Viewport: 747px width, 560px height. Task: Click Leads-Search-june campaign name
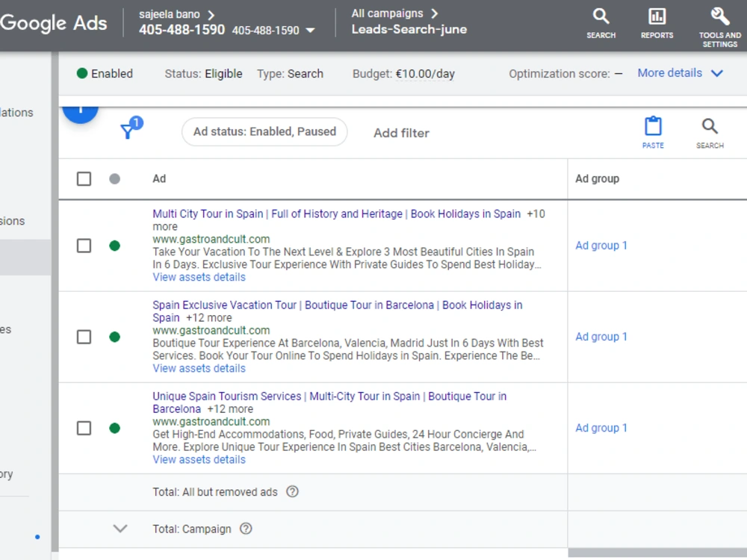pos(409,30)
